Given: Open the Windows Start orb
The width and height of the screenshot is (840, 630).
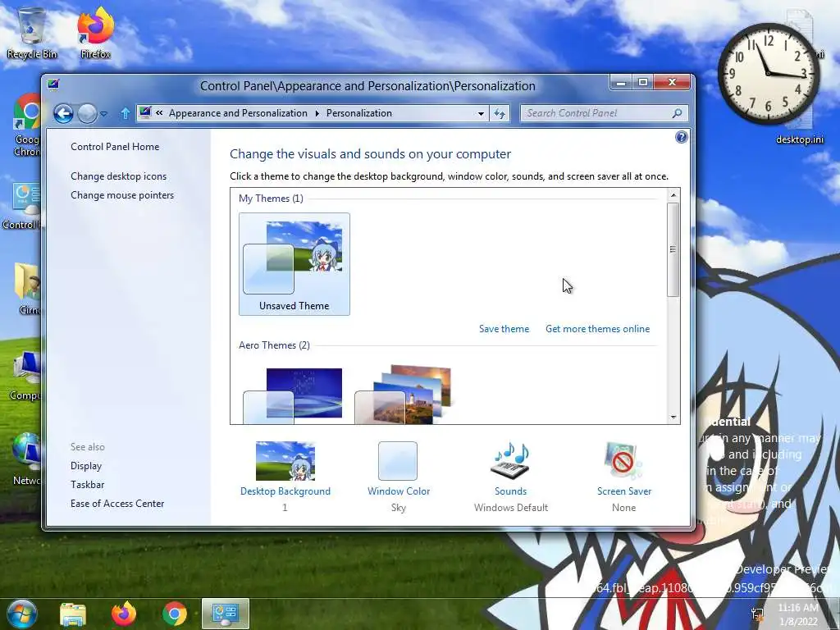Looking at the screenshot, I should (22, 614).
